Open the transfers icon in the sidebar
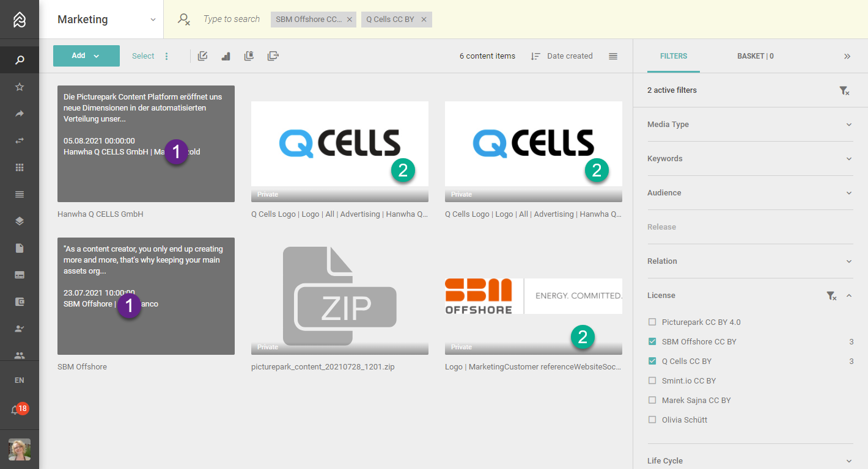The image size is (868, 469). [x=20, y=140]
